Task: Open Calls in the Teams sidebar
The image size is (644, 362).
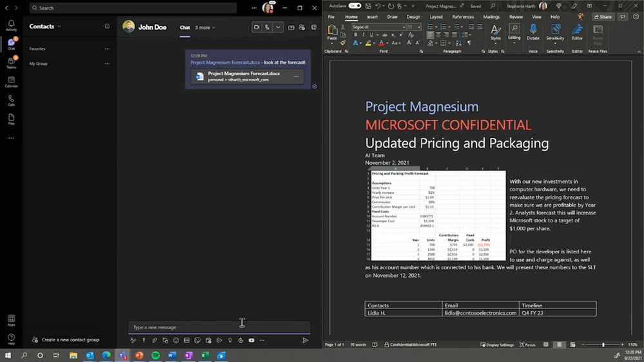Action: point(11,100)
